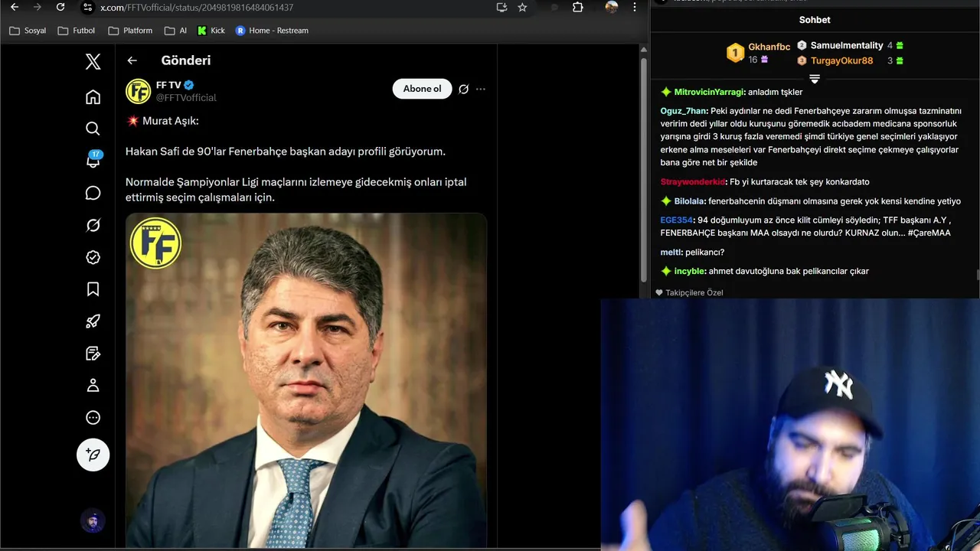Open Bookmarks in X sidebar
Viewport: 980px width, 551px height.
(93, 289)
